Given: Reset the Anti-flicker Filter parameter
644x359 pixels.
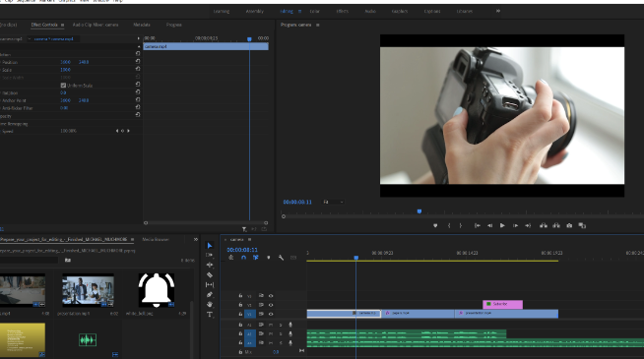Looking at the screenshot, I should [138, 107].
